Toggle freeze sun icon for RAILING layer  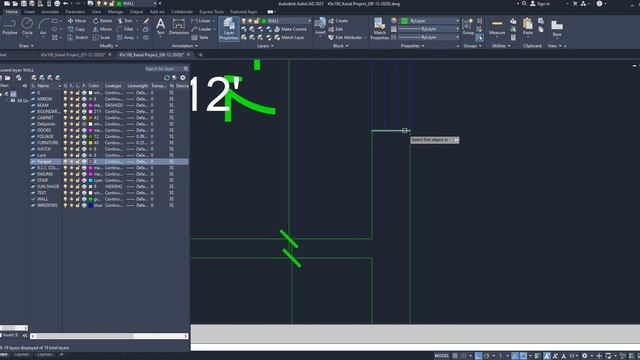[x=71, y=174]
